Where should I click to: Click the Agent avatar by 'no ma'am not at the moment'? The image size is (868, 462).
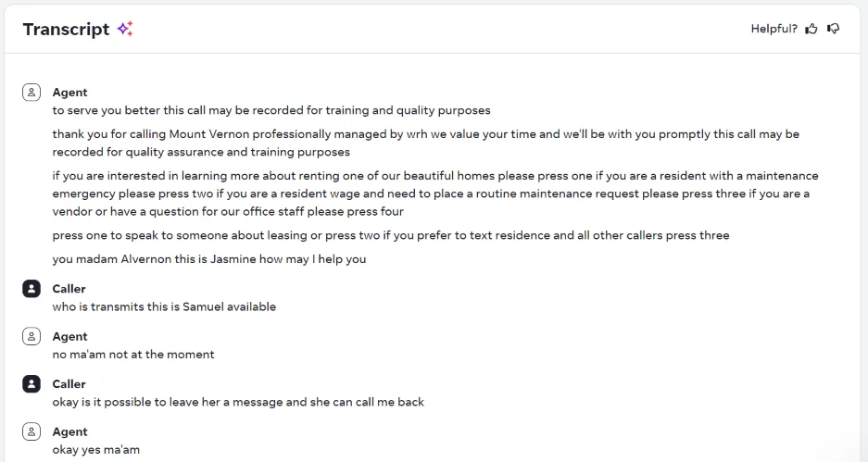point(31,336)
